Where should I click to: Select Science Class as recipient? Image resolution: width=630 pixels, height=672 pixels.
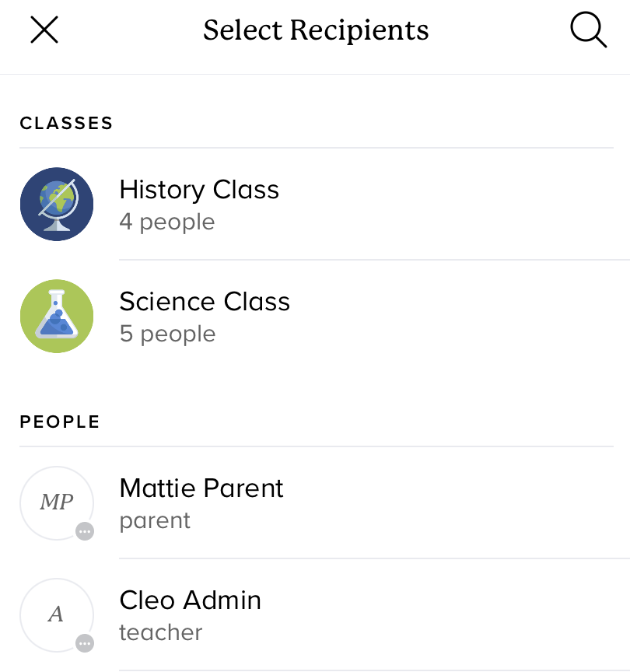(205, 302)
